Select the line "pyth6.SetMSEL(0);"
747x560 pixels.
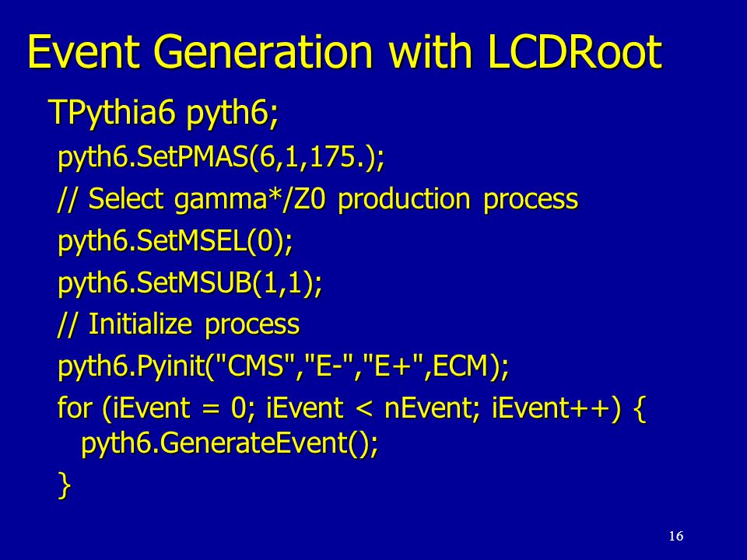[175, 241]
